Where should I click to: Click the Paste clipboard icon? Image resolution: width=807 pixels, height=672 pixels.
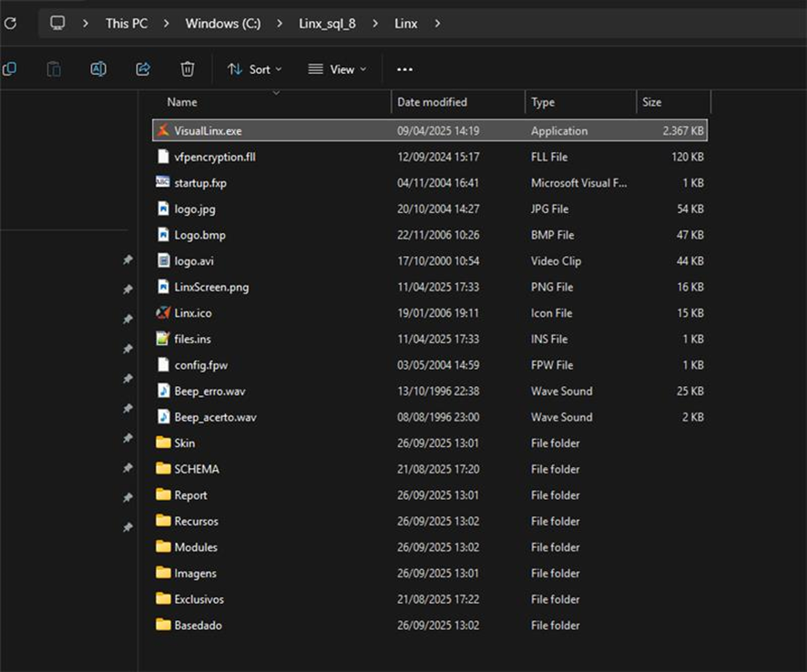pyautogui.click(x=54, y=69)
